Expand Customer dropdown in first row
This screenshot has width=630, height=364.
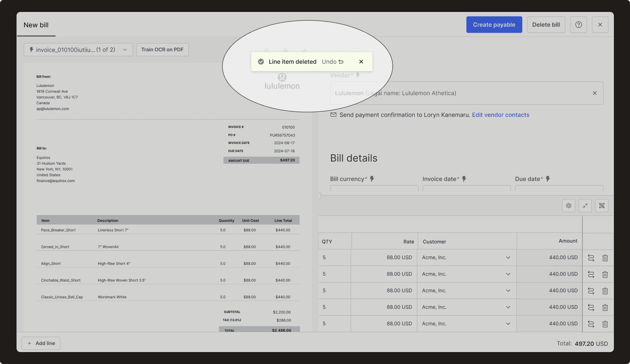point(508,258)
